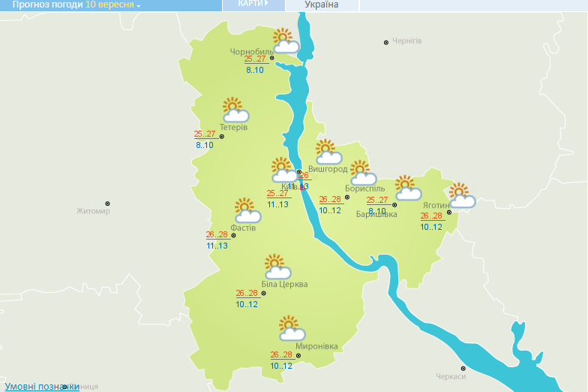Expand the КАРТИ menu
The image size is (588, 392).
click(x=253, y=5)
